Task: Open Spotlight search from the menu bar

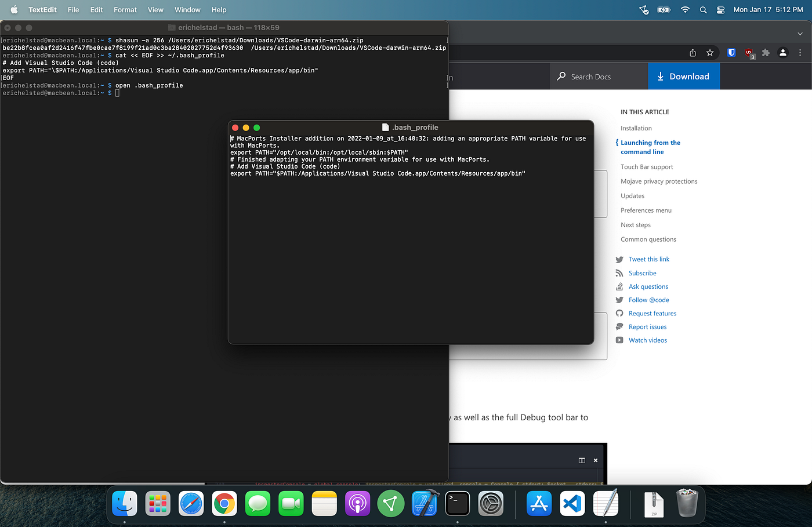Action: point(703,9)
